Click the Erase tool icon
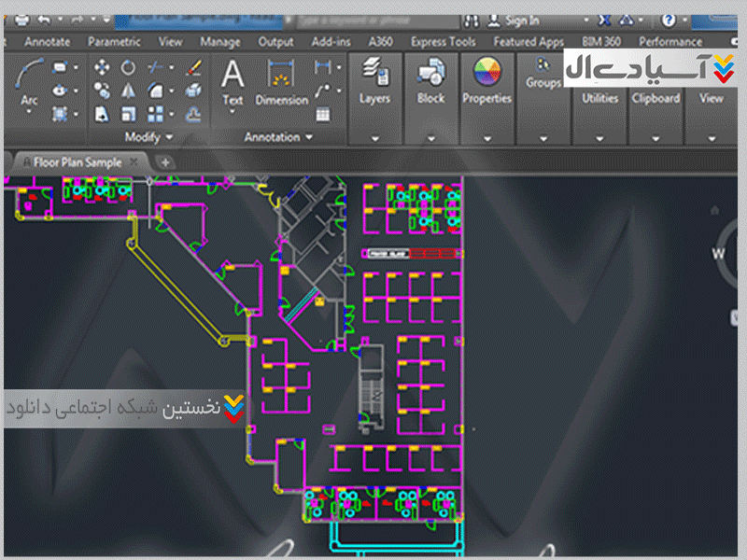The height and width of the screenshot is (560, 747). tap(194, 67)
